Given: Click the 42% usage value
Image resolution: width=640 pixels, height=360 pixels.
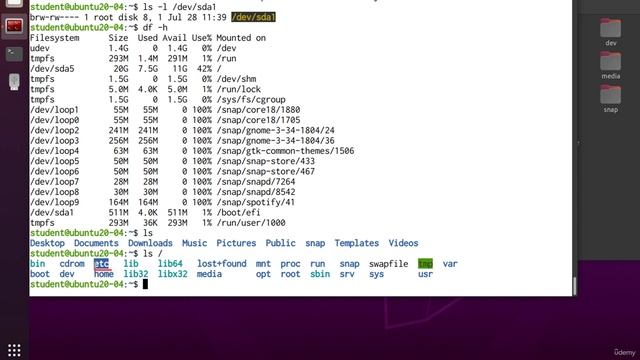Looking at the screenshot, I should pos(204,69).
